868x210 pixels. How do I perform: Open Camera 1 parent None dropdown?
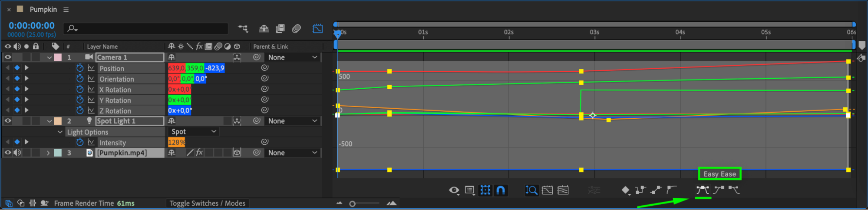(x=292, y=57)
